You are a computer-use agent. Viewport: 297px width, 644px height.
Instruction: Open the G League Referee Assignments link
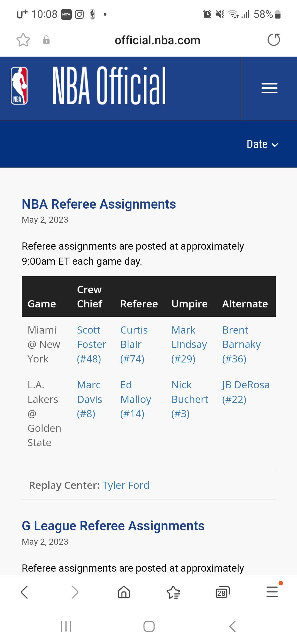(x=113, y=526)
